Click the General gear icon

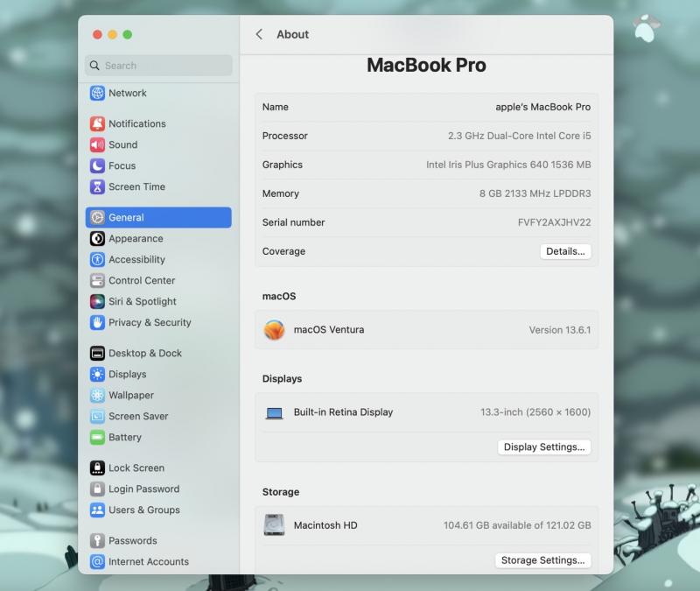[97, 217]
